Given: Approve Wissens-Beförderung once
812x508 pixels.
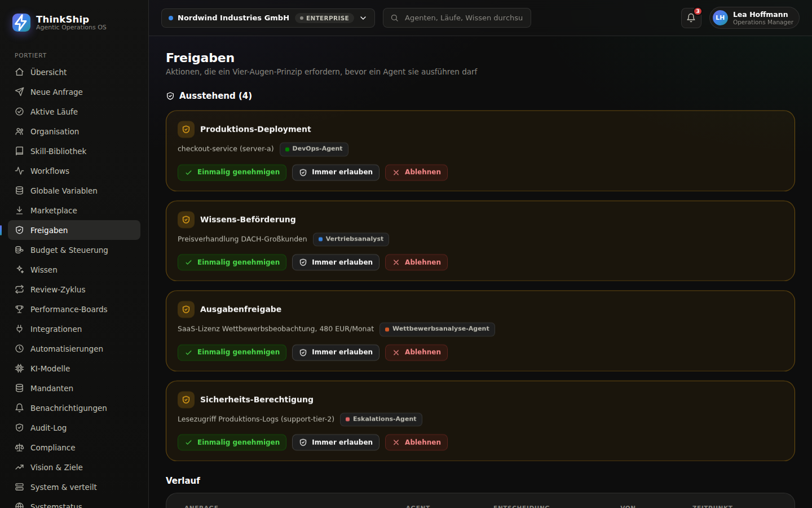Looking at the screenshot, I should [x=232, y=262].
